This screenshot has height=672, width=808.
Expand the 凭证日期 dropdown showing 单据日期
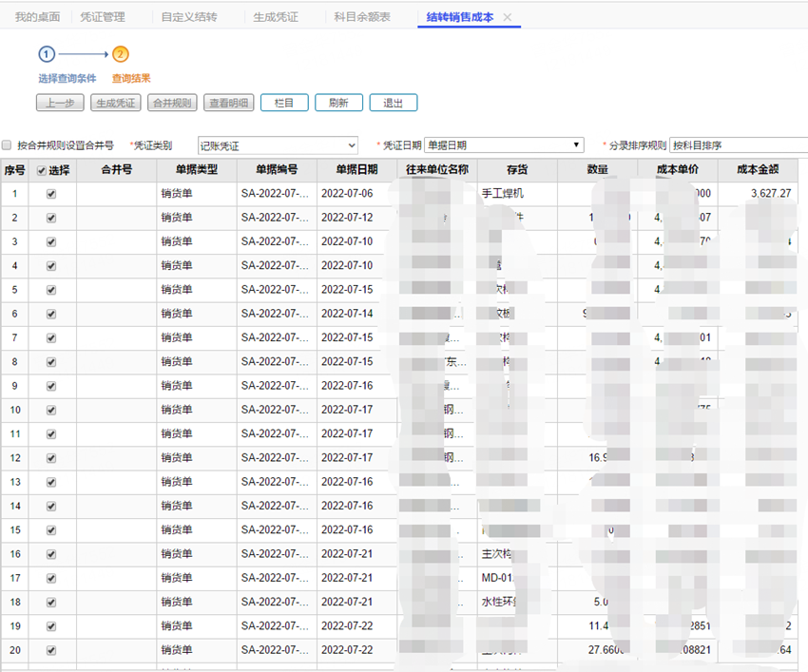504,145
